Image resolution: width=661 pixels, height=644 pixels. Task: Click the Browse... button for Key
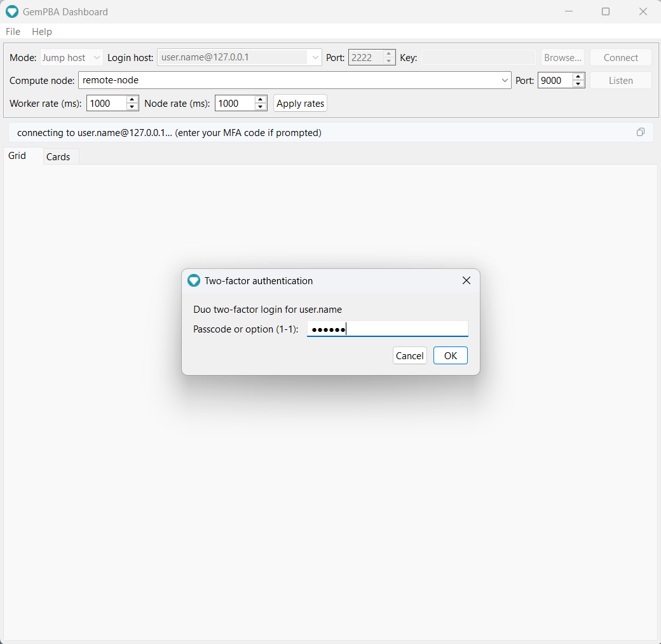point(562,58)
